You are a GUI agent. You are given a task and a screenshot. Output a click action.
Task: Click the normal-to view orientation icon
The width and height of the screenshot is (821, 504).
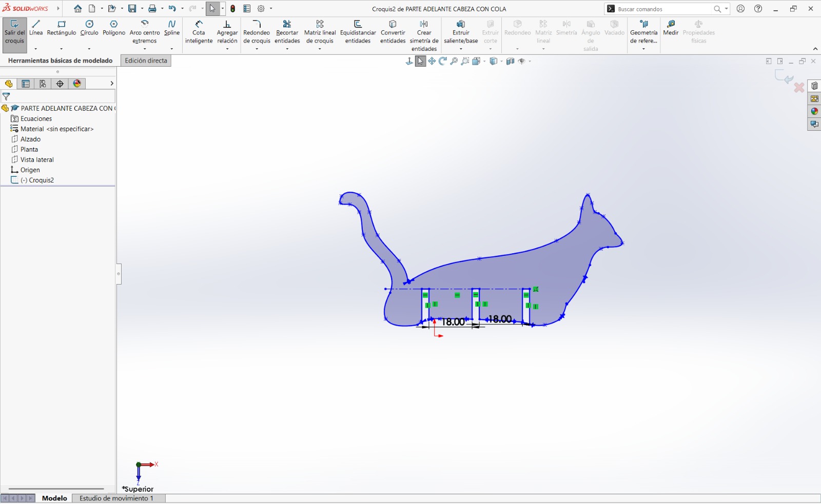(409, 61)
